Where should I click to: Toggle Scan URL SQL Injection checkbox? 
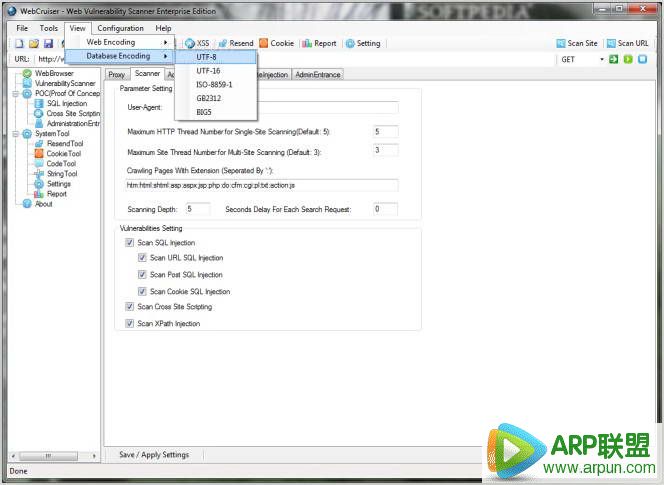(142, 258)
